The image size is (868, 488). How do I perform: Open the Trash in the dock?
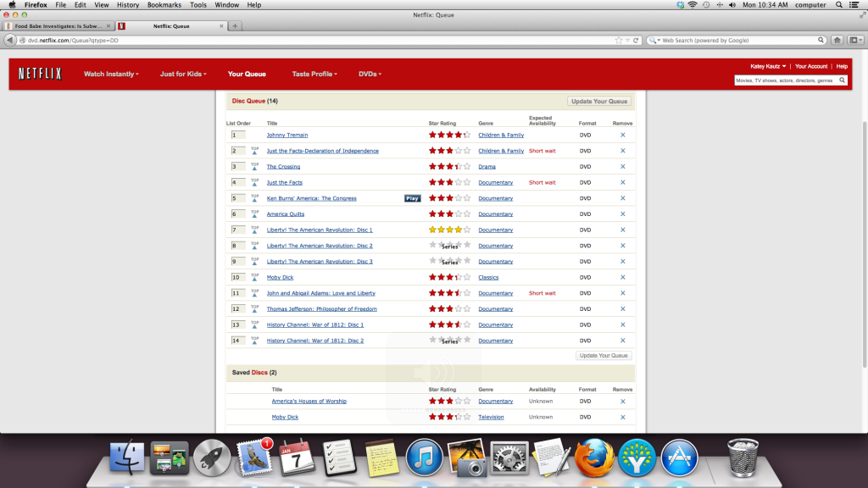coord(743,457)
